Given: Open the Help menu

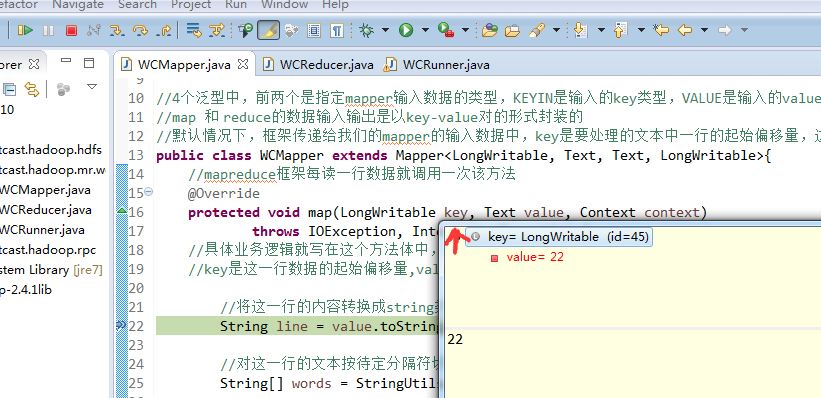Looking at the screenshot, I should pyautogui.click(x=335, y=5).
